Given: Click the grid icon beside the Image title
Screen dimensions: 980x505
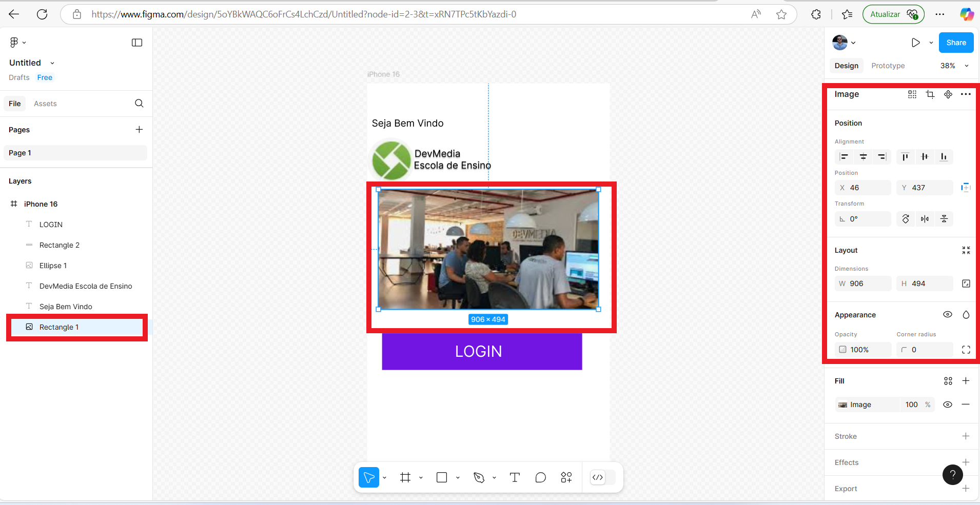Looking at the screenshot, I should (x=912, y=94).
